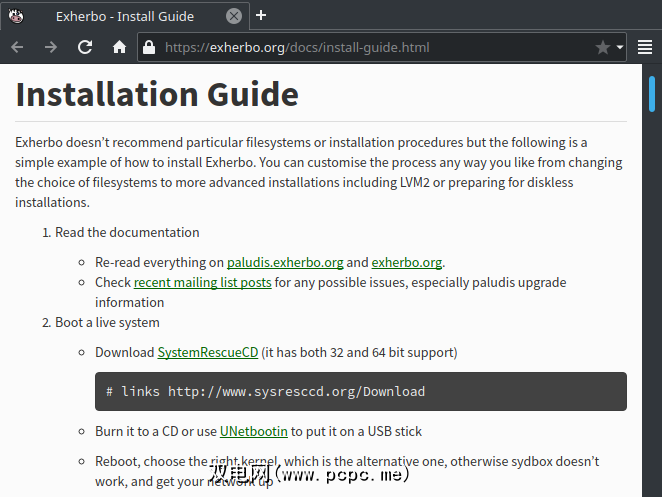Open the browser home page

[x=119, y=47]
